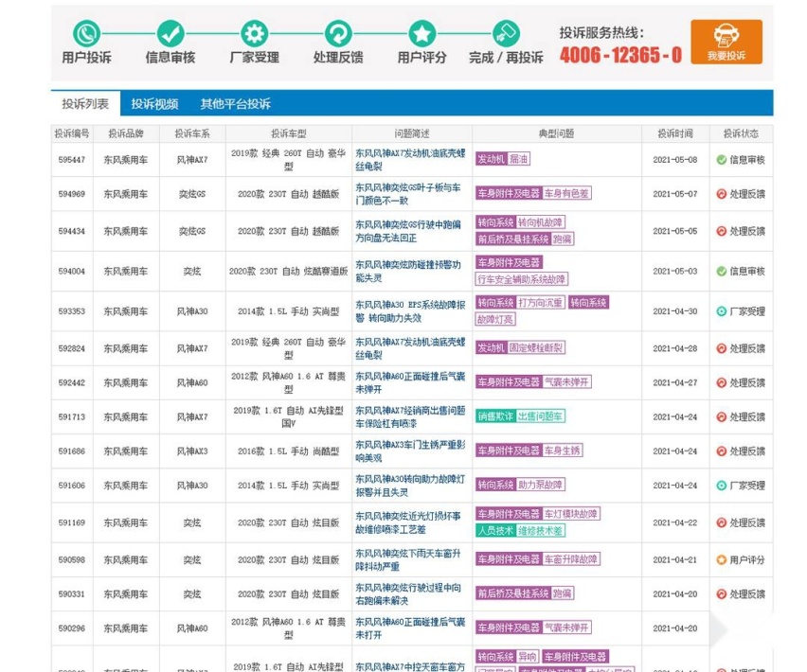This screenshot has width=807, height=672.
Task: Click the 车窗升降故障 problem tag
Action: pyautogui.click(x=571, y=558)
